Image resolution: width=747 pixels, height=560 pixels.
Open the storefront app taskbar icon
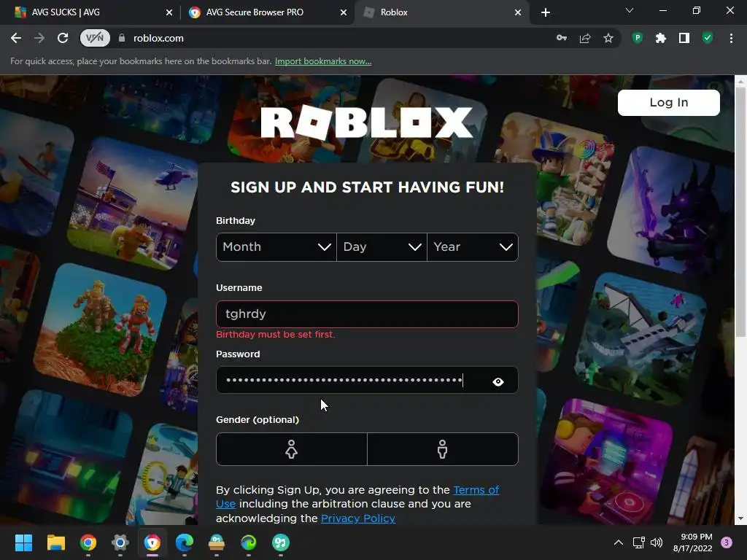216,542
